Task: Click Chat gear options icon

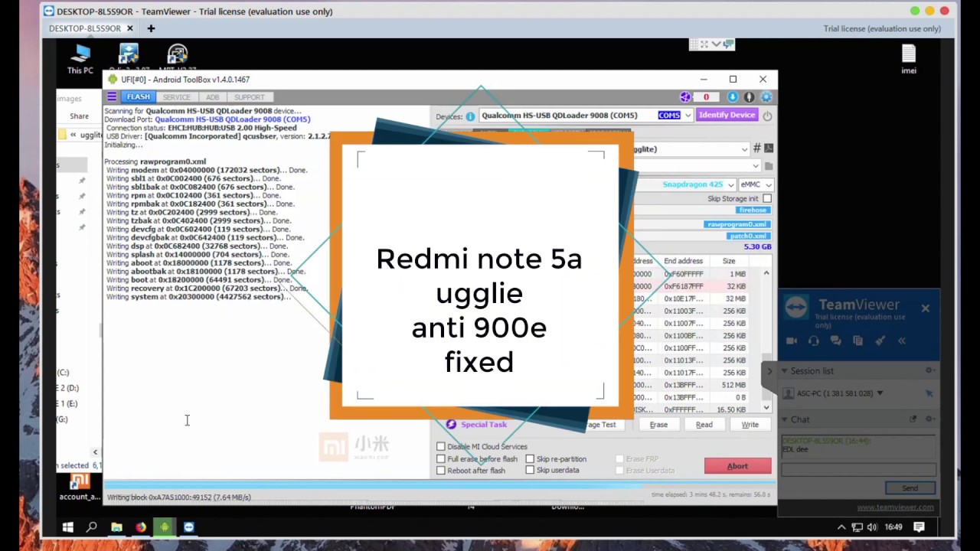Action: tap(929, 419)
